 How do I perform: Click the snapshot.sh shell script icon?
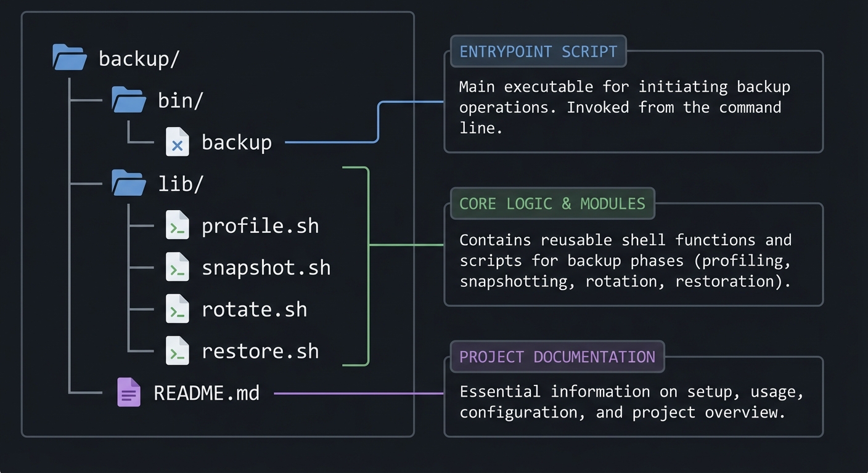[178, 267]
